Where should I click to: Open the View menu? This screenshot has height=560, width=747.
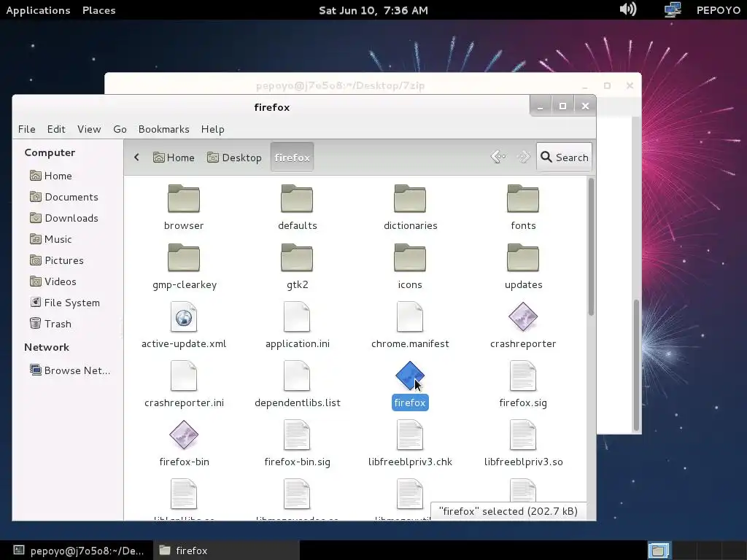pyautogui.click(x=89, y=129)
